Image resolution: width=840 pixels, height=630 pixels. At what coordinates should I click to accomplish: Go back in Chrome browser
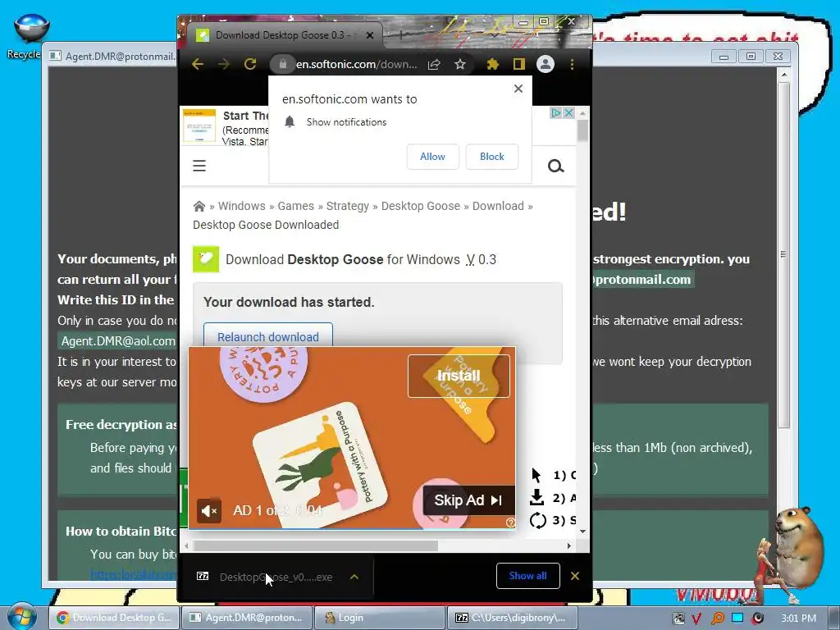click(x=198, y=64)
